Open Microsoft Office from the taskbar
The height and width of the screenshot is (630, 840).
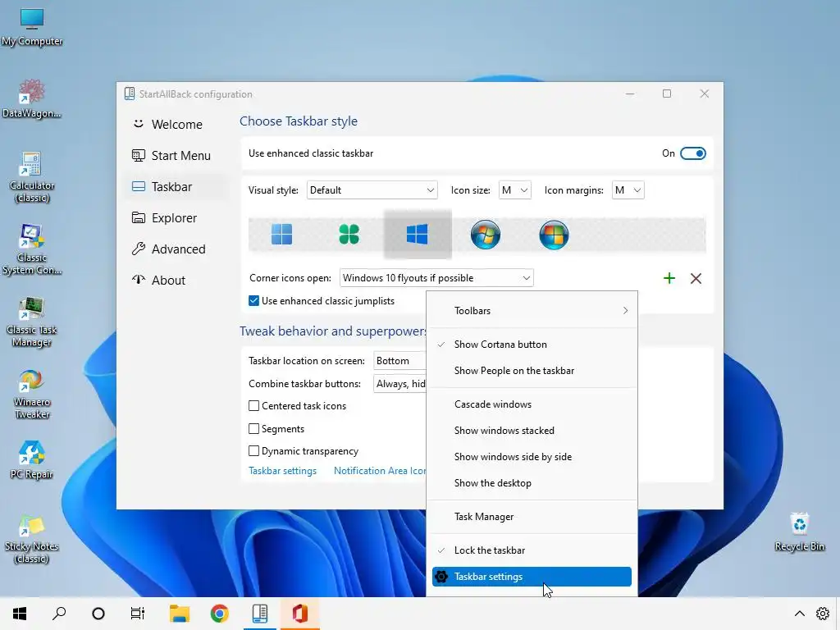(x=300, y=614)
